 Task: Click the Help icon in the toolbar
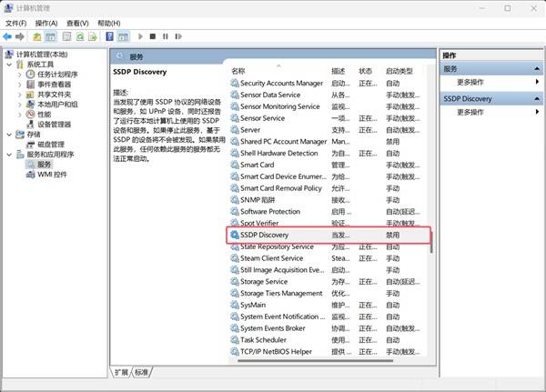pos(108,36)
